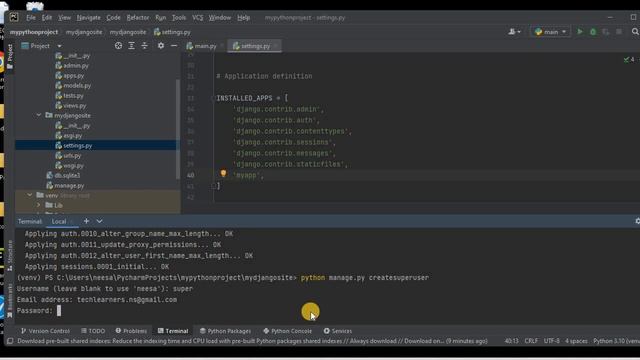Click terminal settings gear icon
Image resolution: width=640 pixels, height=360 pixels.
pos(638,221)
